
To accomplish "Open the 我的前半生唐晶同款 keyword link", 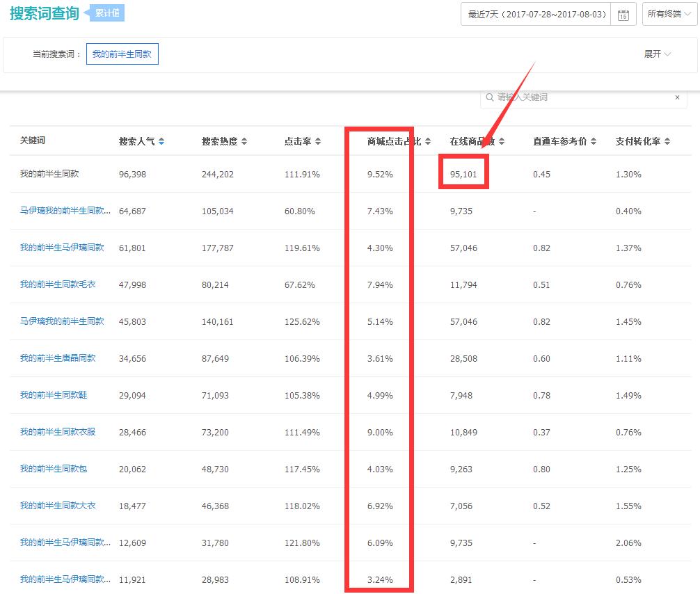I will pyautogui.click(x=60, y=358).
